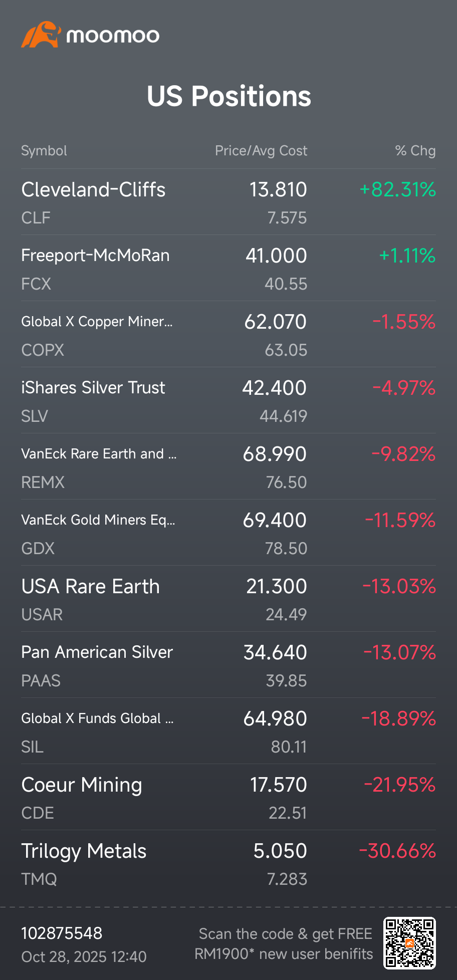Select the COPX ticker symbol

pos(43,350)
